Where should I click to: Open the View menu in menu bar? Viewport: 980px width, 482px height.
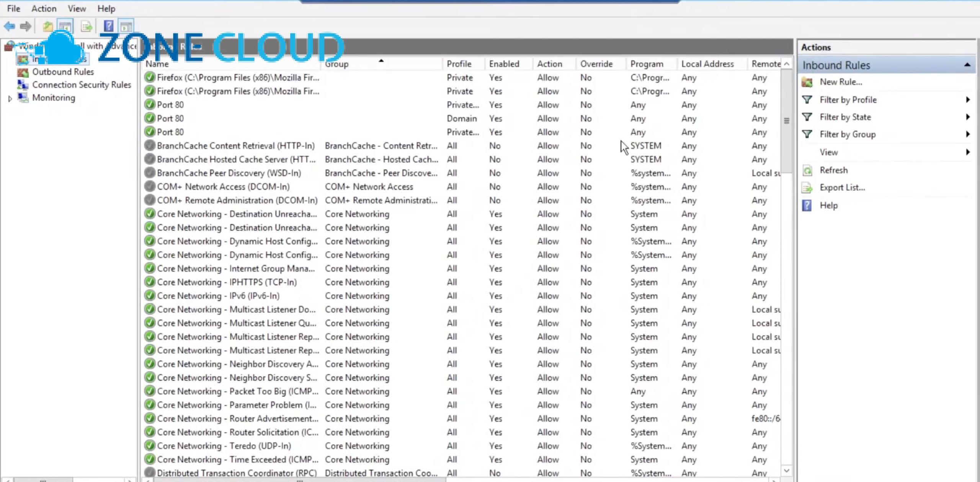[x=77, y=8]
